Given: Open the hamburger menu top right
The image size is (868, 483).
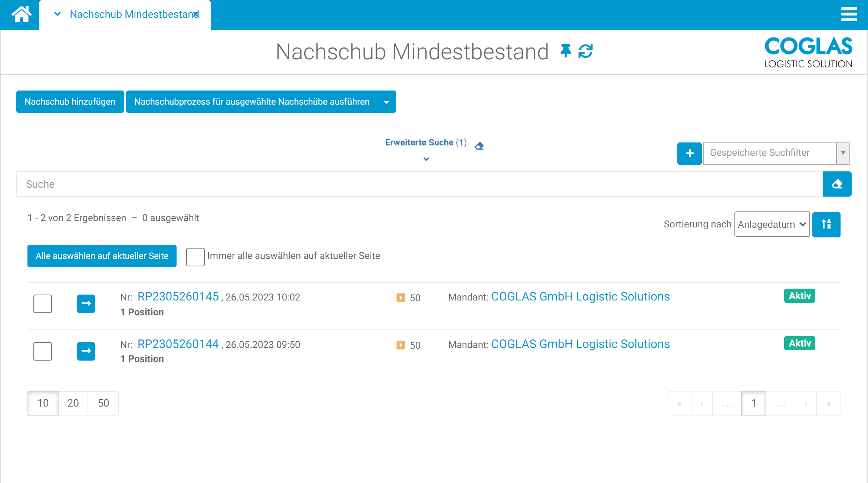Looking at the screenshot, I should pyautogui.click(x=849, y=14).
